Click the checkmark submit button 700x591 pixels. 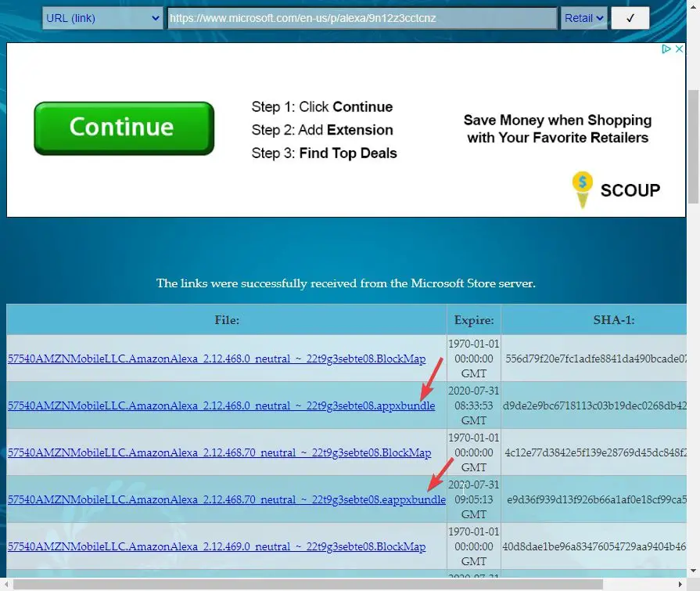pos(630,18)
